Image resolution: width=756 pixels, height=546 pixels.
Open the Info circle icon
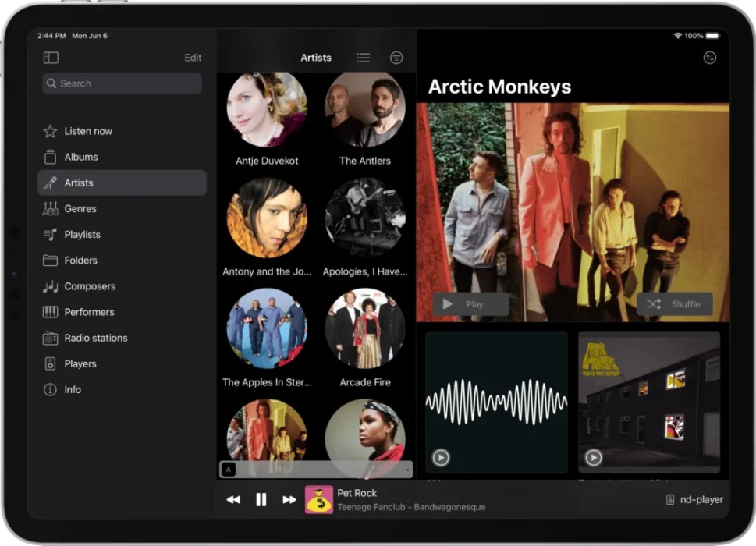(50, 389)
